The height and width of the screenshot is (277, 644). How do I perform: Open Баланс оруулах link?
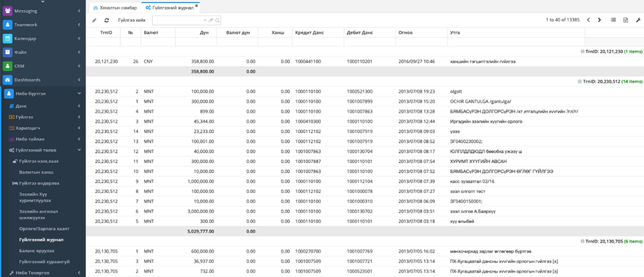click(x=36, y=250)
